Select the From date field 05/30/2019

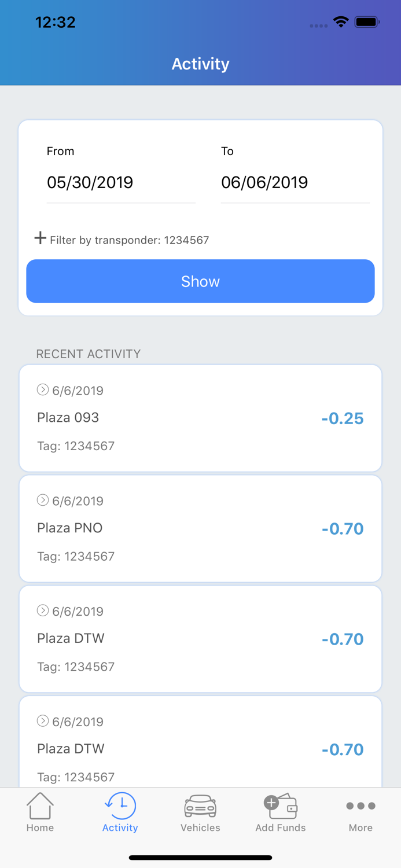click(120, 183)
